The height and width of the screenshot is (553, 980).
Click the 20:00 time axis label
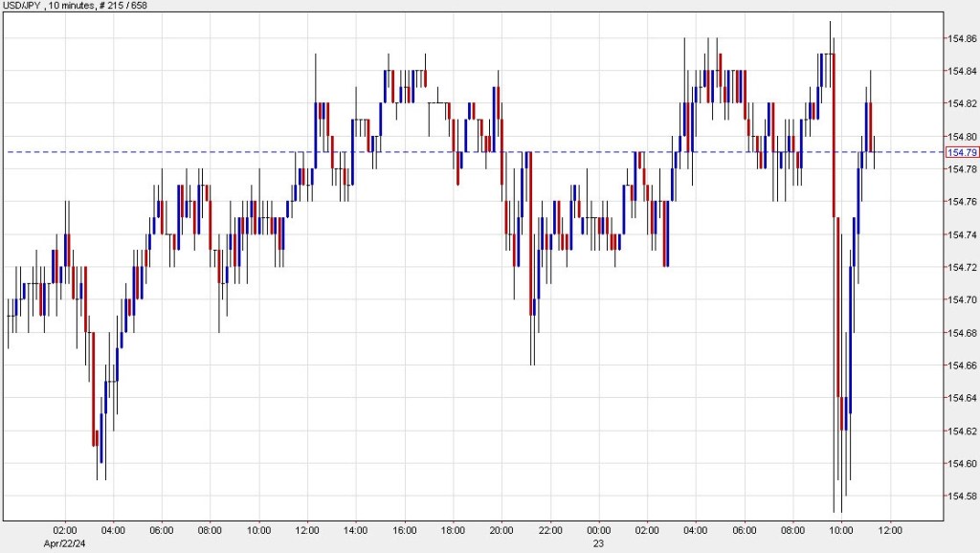coord(502,530)
